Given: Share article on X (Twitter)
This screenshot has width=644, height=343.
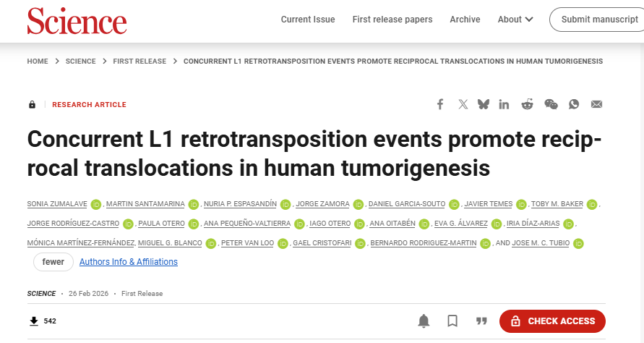Looking at the screenshot, I should pos(463,104).
